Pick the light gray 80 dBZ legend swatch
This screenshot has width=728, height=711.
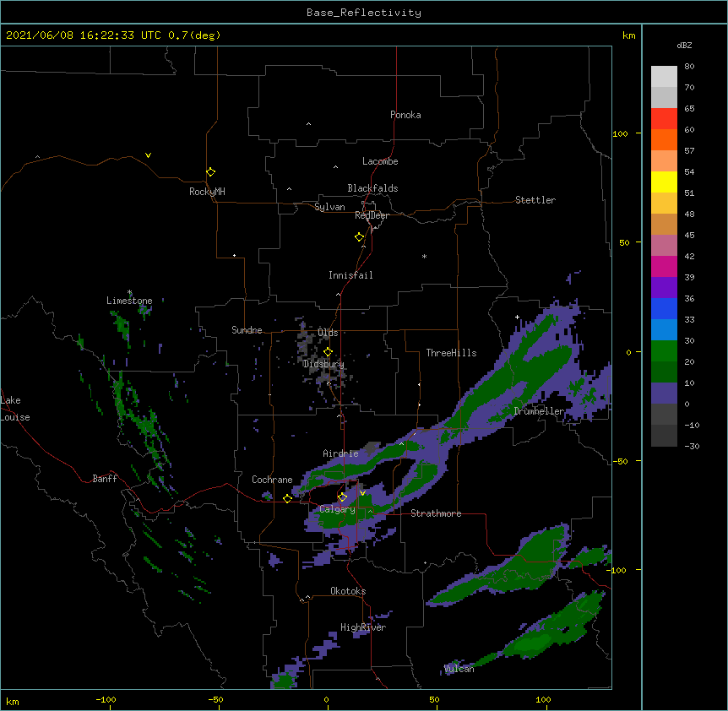(x=664, y=77)
